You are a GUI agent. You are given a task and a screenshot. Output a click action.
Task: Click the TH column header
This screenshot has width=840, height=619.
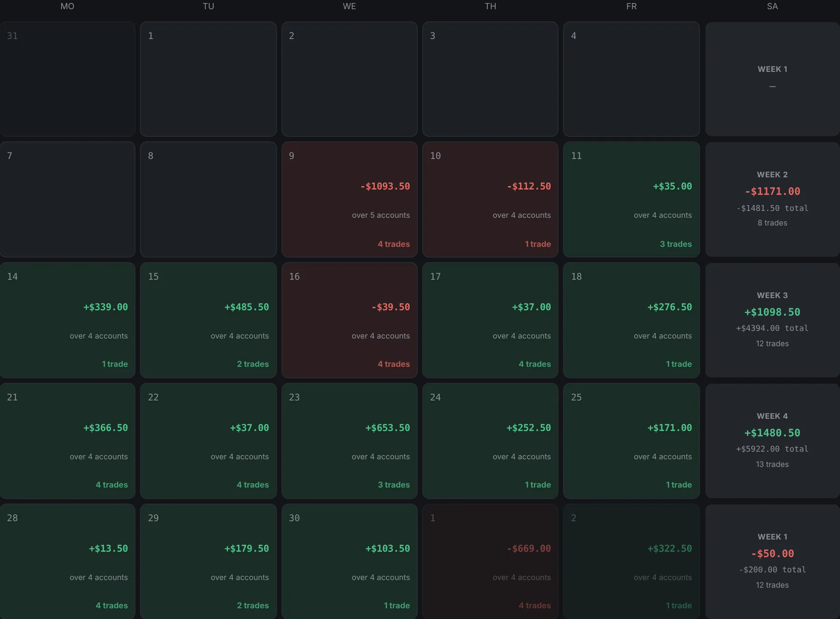pos(490,7)
